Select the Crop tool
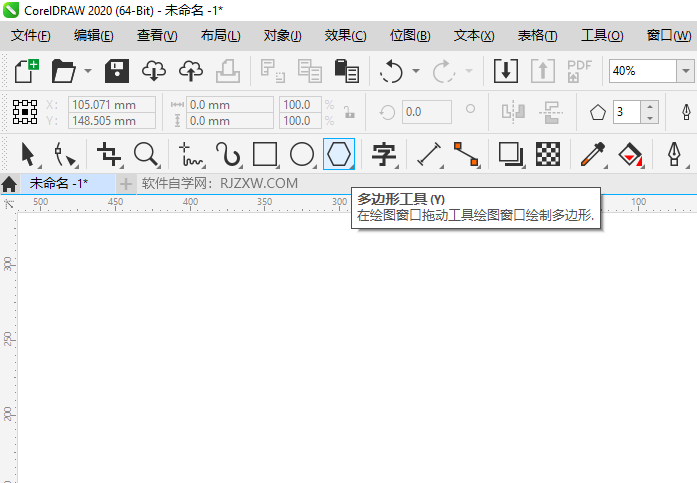The width and height of the screenshot is (697, 483). pos(109,154)
